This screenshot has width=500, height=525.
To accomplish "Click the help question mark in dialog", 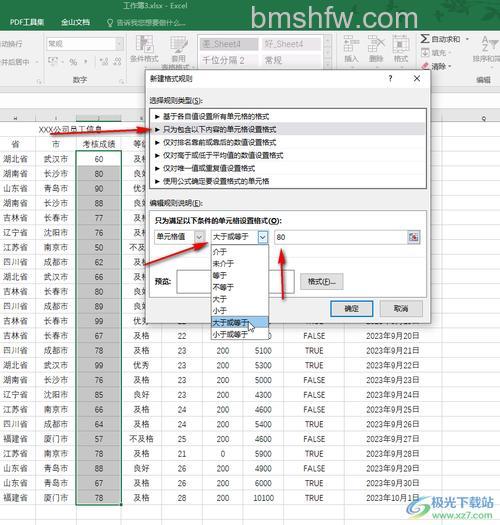I will pyautogui.click(x=390, y=78).
